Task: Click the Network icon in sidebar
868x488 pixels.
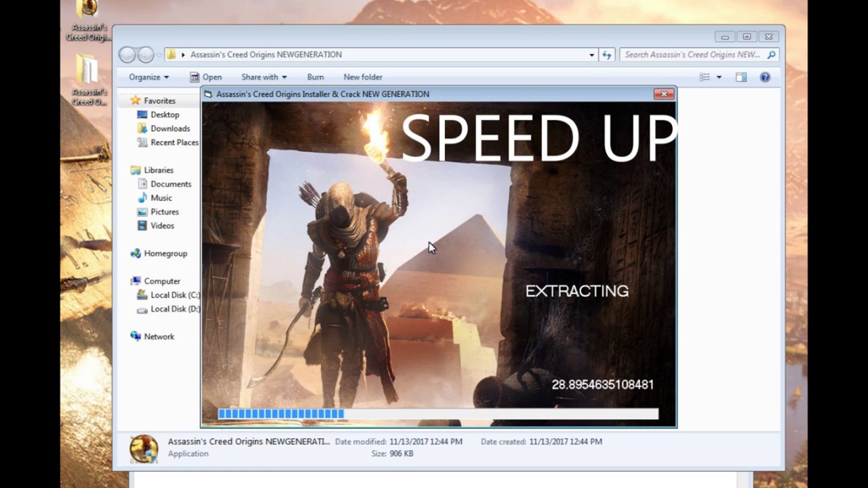Action: pos(136,337)
